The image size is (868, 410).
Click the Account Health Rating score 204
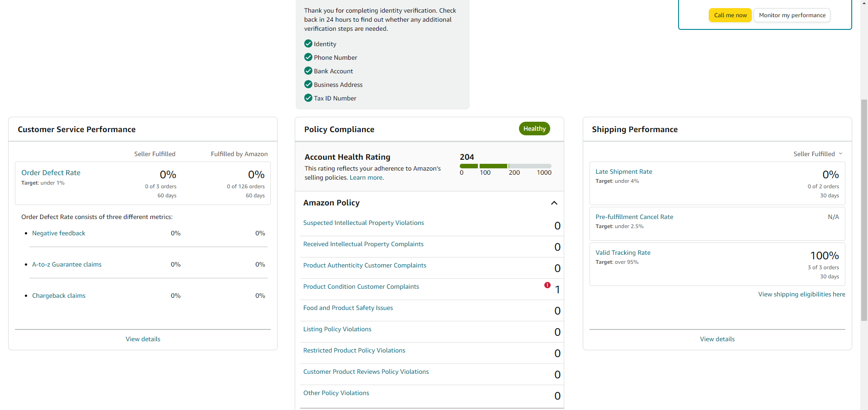coord(467,157)
